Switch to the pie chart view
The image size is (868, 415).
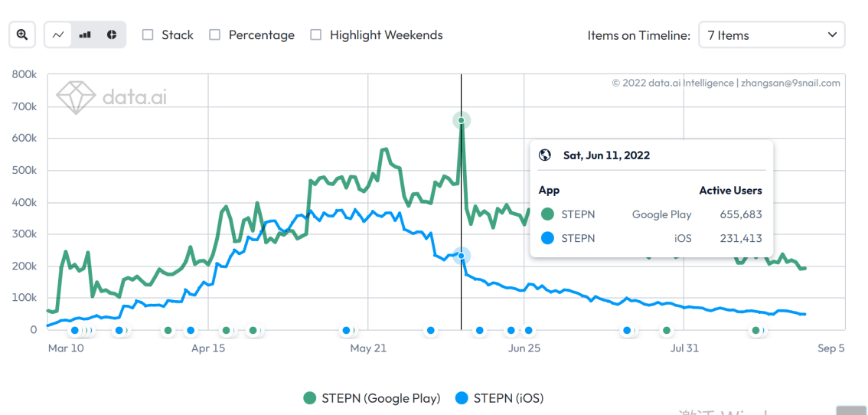(112, 35)
